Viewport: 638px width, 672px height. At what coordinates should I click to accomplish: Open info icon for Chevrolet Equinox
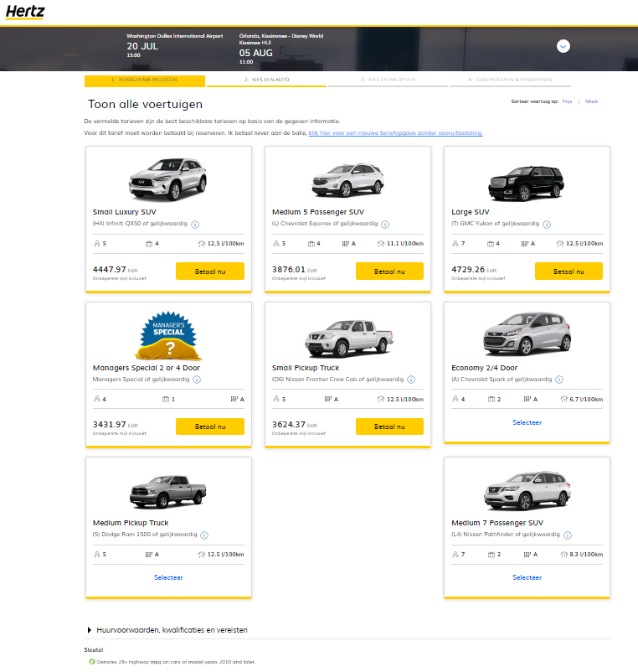coord(385,225)
